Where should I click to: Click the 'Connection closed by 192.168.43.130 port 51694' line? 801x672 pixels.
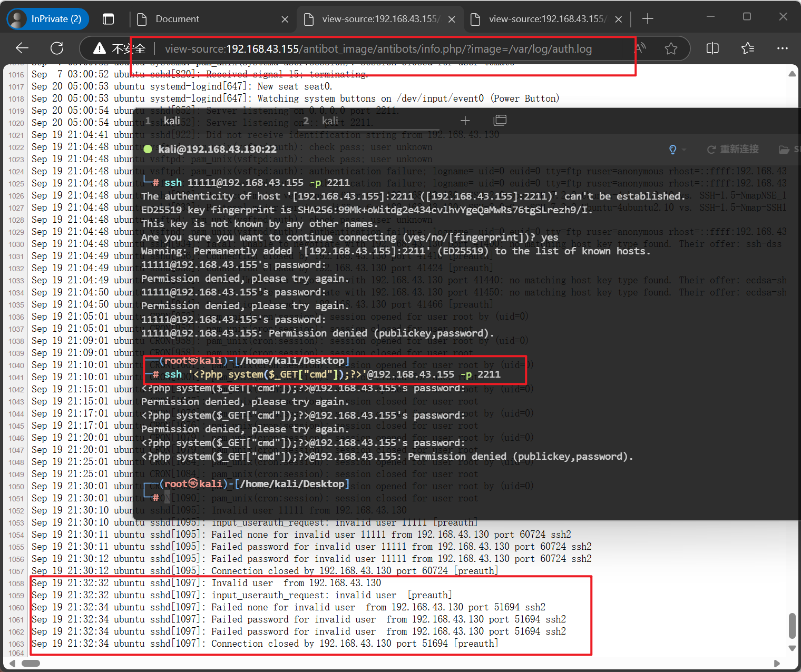point(265,644)
